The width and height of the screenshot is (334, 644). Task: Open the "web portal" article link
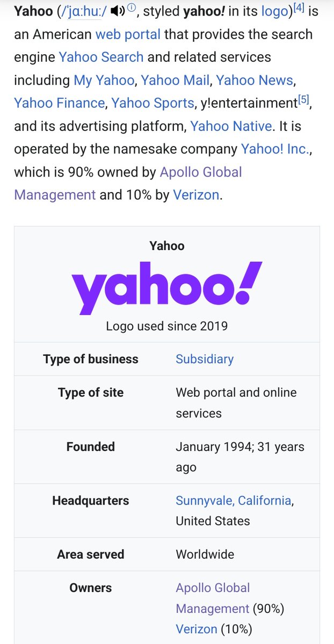pos(128,34)
